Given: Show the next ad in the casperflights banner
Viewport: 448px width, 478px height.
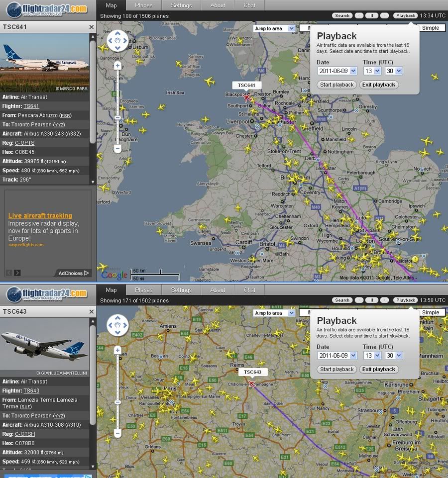Looking at the screenshot, I should (x=17, y=273).
